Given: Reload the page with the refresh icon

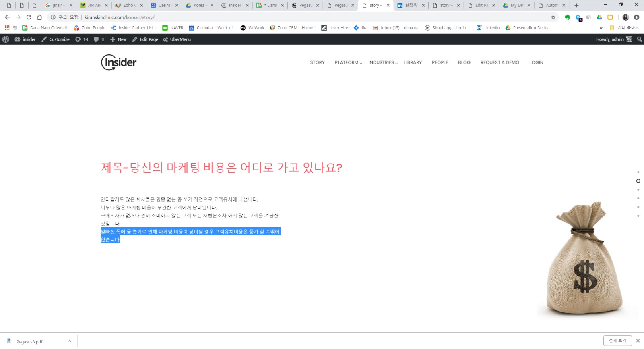Looking at the screenshot, I should click(x=29, y=17).
